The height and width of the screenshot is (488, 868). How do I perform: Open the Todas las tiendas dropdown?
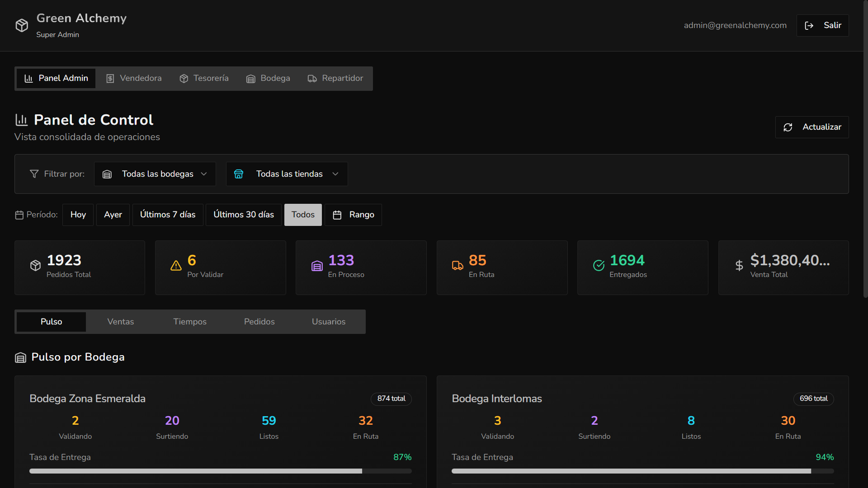(x=287, y=174)
